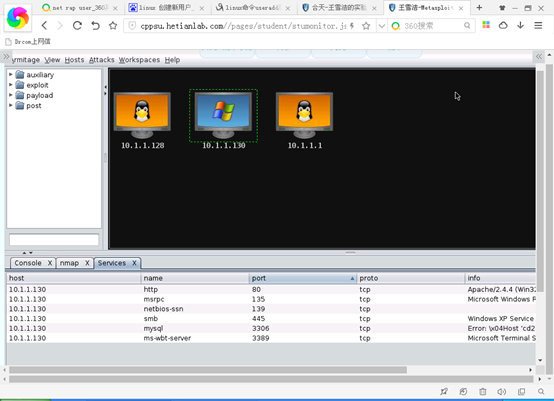The image size is (554, 401).
Task: Click the module search input field
Action: click(54, 240)
